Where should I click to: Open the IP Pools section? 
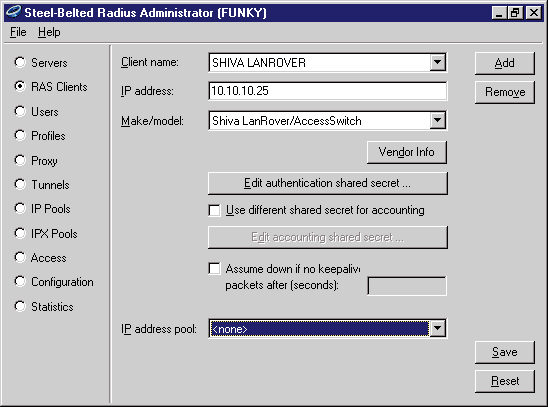(20, 209)
